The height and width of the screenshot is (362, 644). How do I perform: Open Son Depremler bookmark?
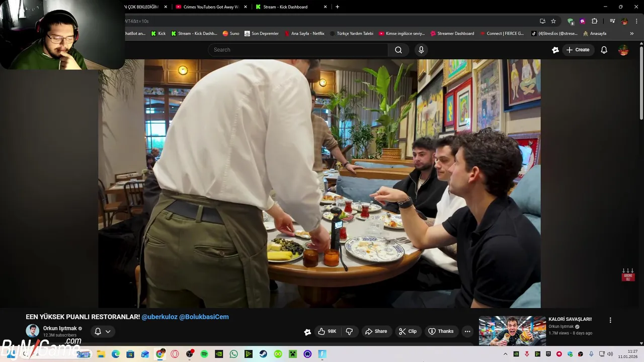[x=261, y=34]
